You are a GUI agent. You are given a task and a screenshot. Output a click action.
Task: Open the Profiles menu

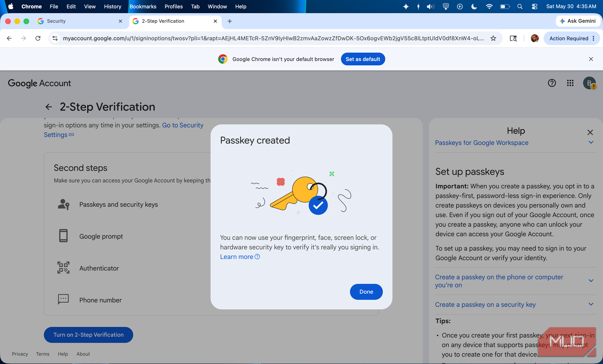click(x=173, y=7)
